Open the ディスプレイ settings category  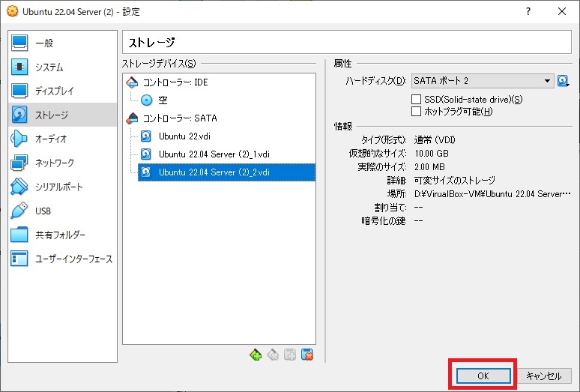click(x=62, y=91)
